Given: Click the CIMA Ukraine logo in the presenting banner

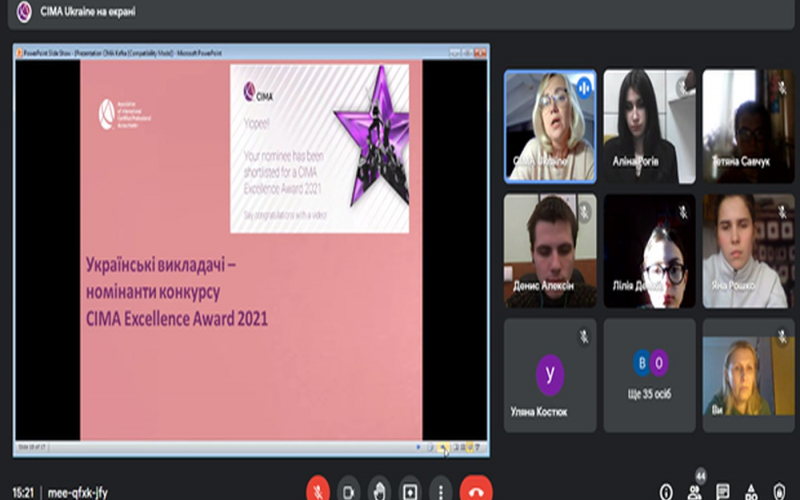Looking at the screenshot, I should coord(23,11).
